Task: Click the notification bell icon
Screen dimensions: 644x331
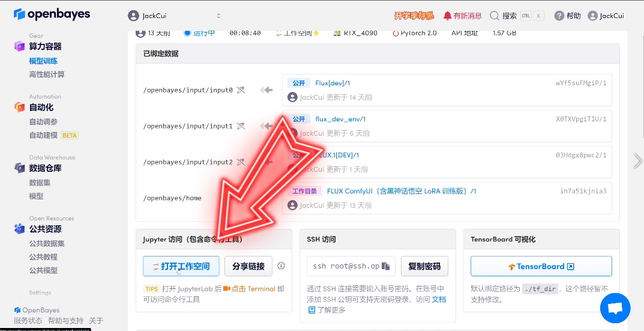Action: (x=447, y=16)
